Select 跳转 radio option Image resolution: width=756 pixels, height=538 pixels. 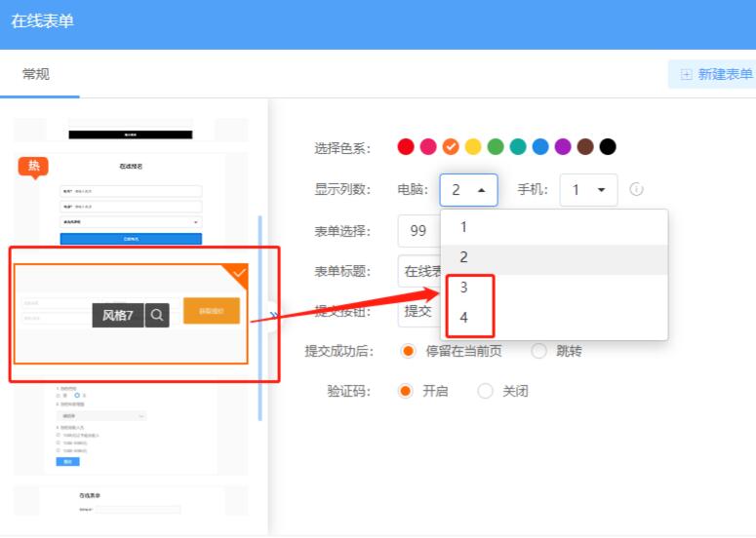tap(538, 351)
